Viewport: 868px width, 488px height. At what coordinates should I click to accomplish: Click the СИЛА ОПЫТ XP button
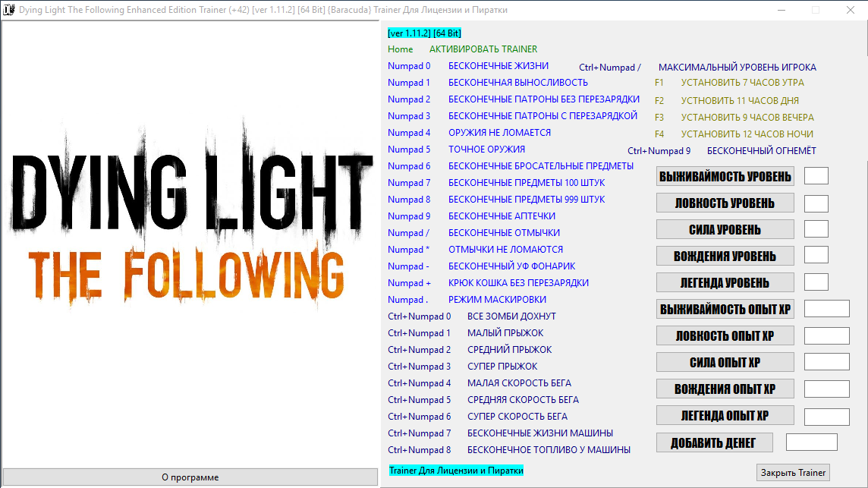tap(725, 362)
